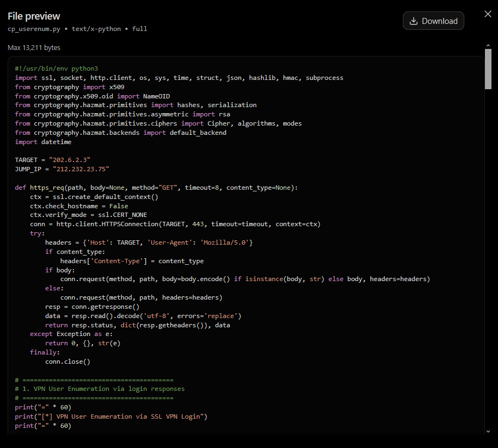
Task: Click the line starting "data = resp.read()"
Action: [143, 316]
